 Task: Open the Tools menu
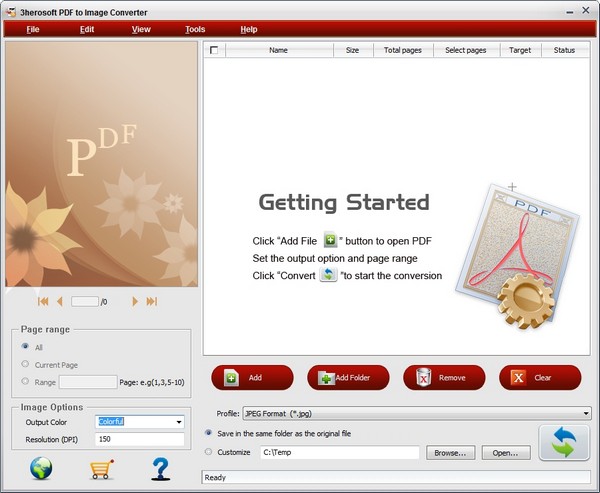(195, 29)
